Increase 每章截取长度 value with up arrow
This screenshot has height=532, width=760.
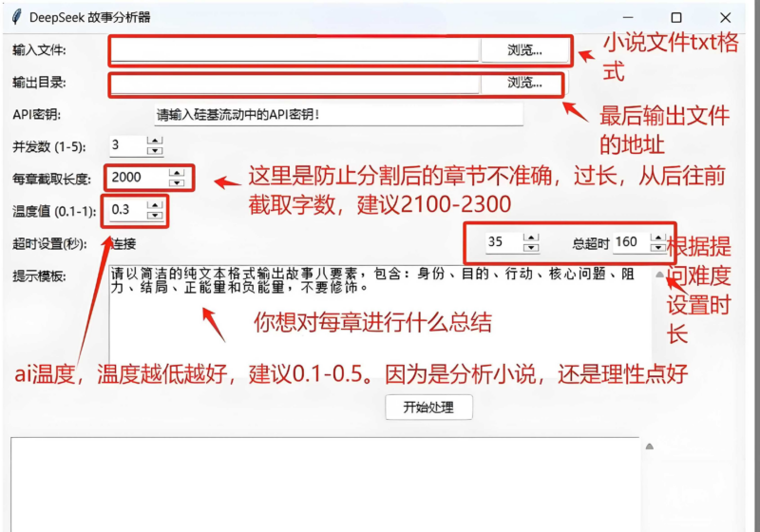click(177, 173)
